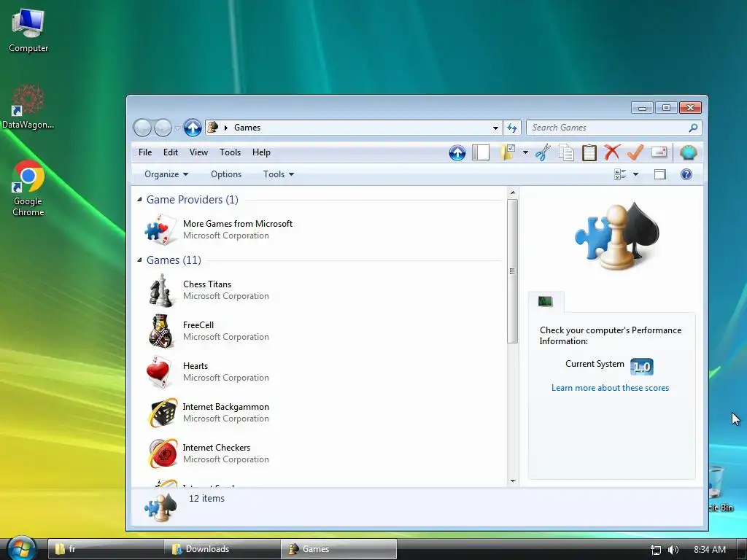Click the Internet Backgammon title text
This screenshot has width=747, height=560.
coord(226,407)
